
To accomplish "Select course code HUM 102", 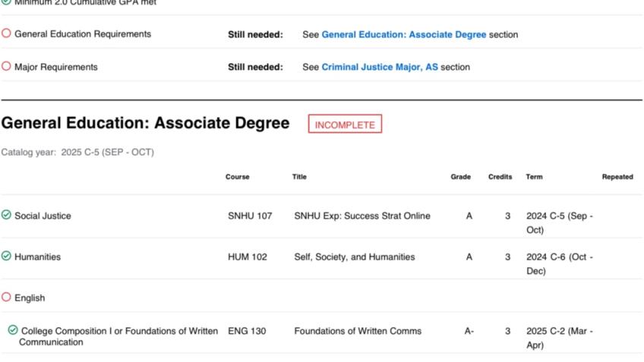I will [248, 257].
